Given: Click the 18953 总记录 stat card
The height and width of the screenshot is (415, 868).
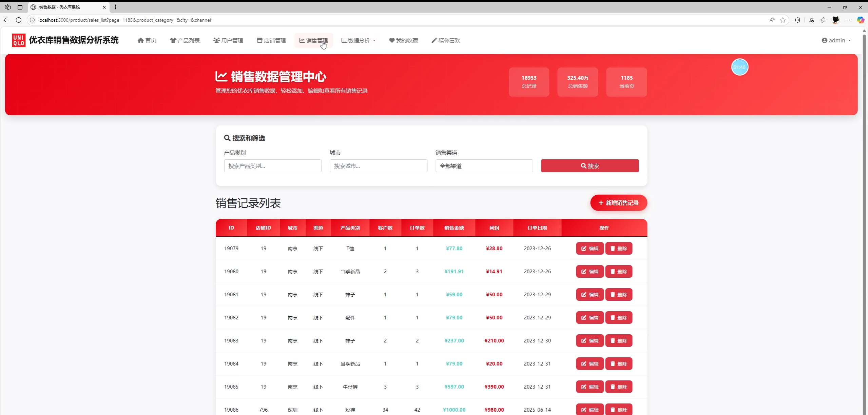Looking at the screenshot, I should pyautogui.click(x=529, y=82).
